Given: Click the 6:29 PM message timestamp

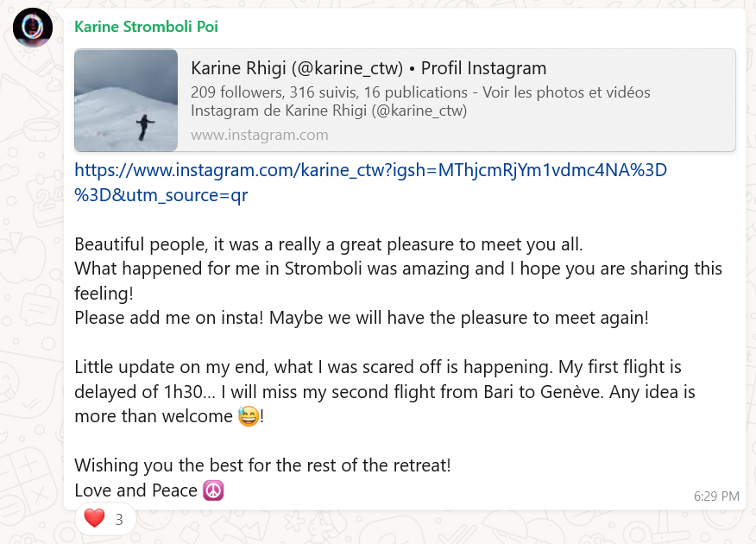Looking at the screenshot, I should tap(715, 497).
